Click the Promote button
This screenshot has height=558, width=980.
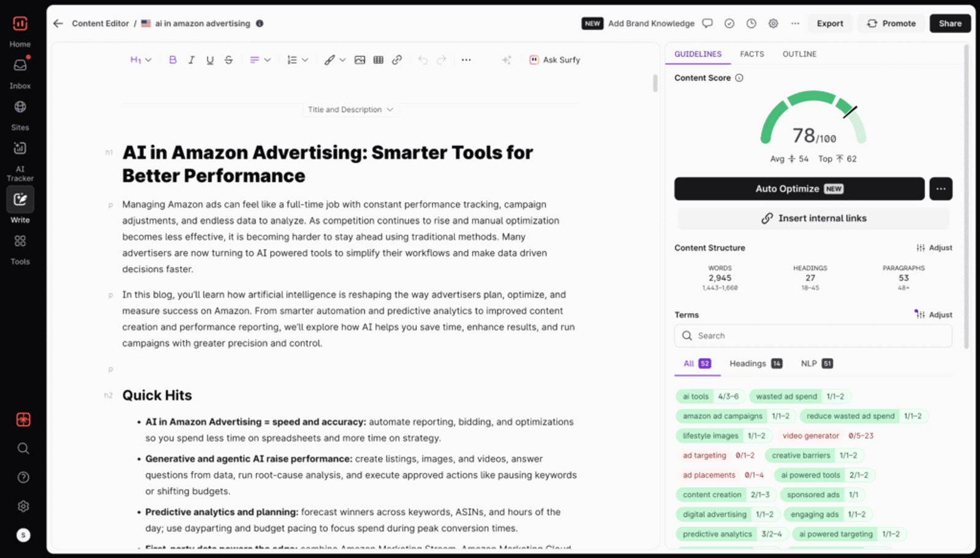coord(891,23)
